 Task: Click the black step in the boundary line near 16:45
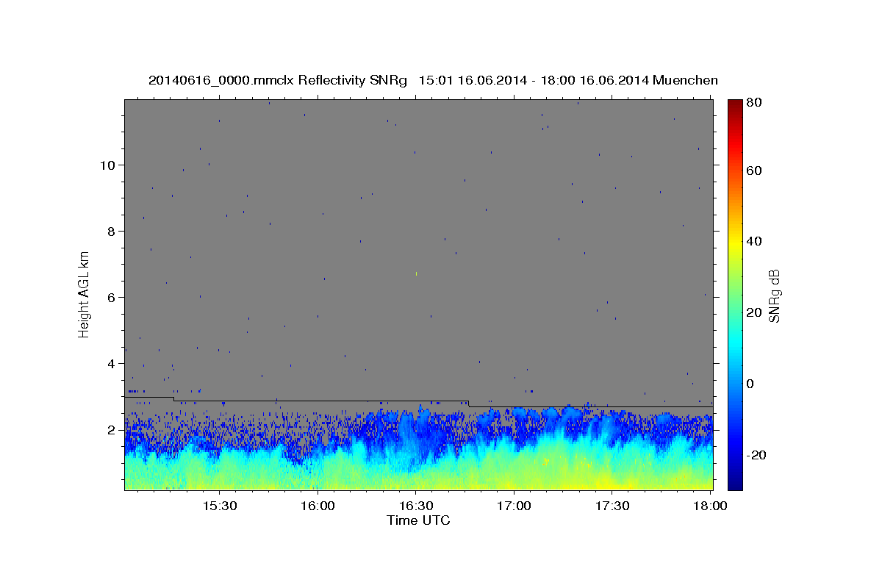469,404
